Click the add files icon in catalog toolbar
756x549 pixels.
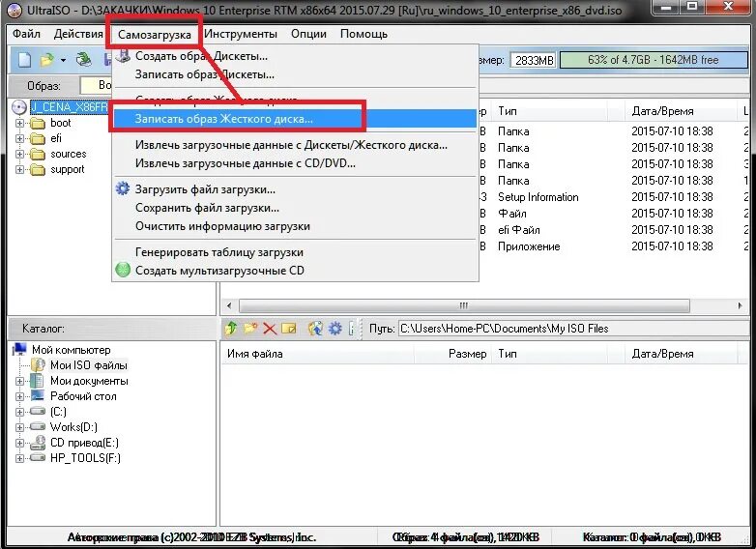point(315,329)
